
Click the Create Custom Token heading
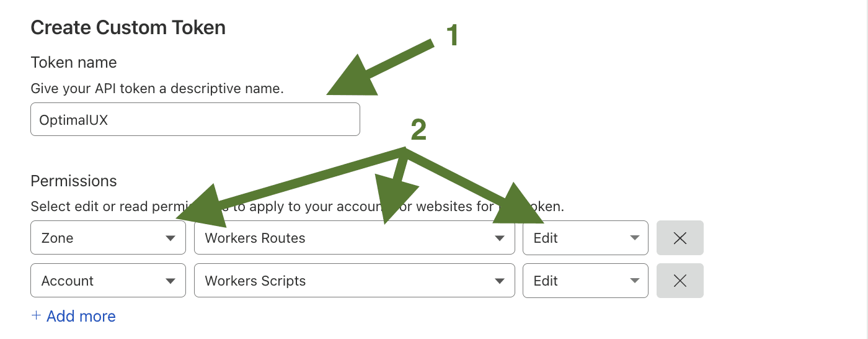[x=128, y=28]
